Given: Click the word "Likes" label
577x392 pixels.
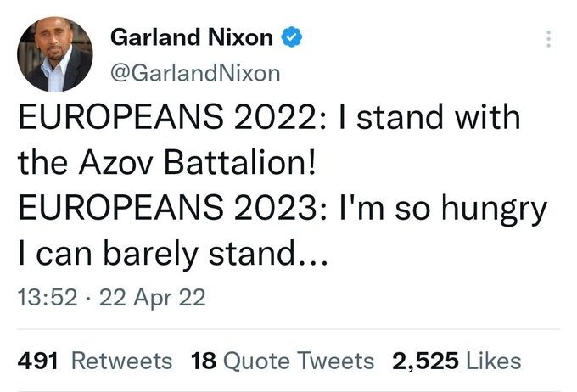Looking at the screenshot, I should click(x=495, y=361).
